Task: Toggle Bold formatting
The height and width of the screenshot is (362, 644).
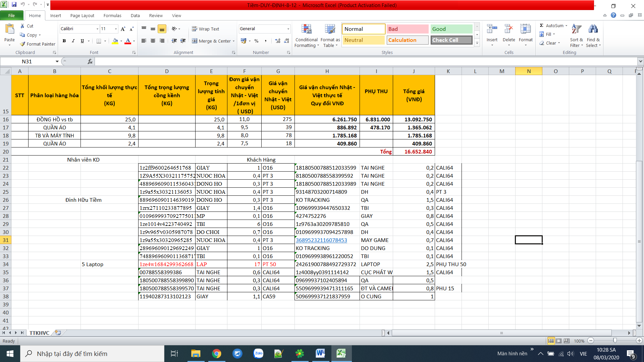Action: click(x=64, y=41)
